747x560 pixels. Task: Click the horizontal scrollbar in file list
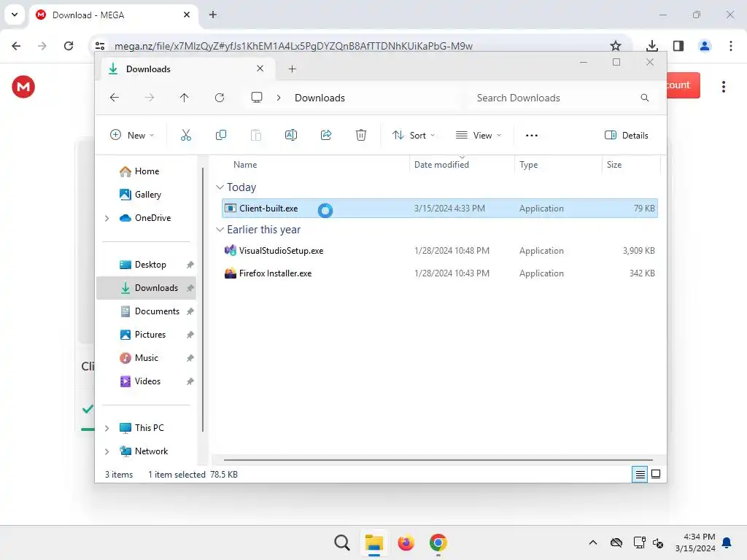click(438, 460)
